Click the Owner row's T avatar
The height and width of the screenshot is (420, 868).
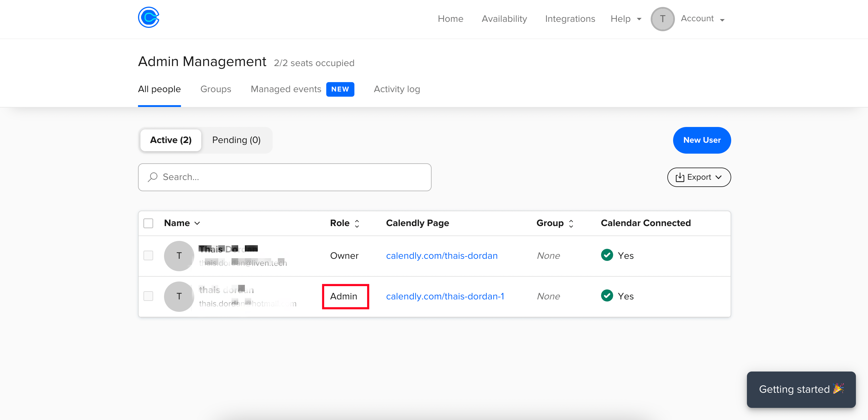[179, 256]
